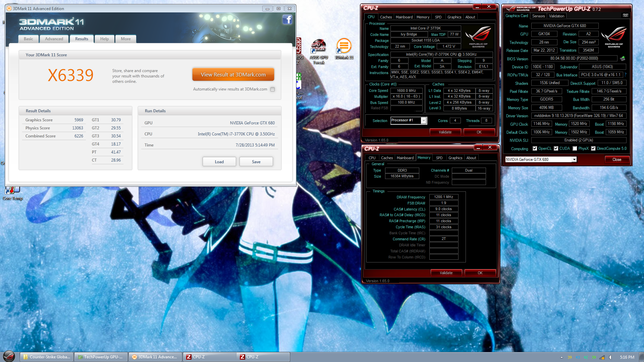This screenshot has width=644, height=362.
Task: Click the GPU-Z screenshot camera icon
Action: pos(625,15)
